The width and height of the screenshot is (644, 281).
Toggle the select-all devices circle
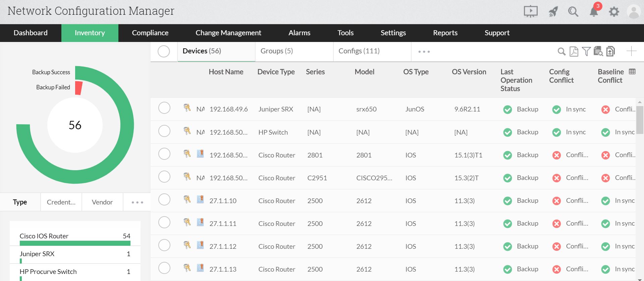point(164,51)
